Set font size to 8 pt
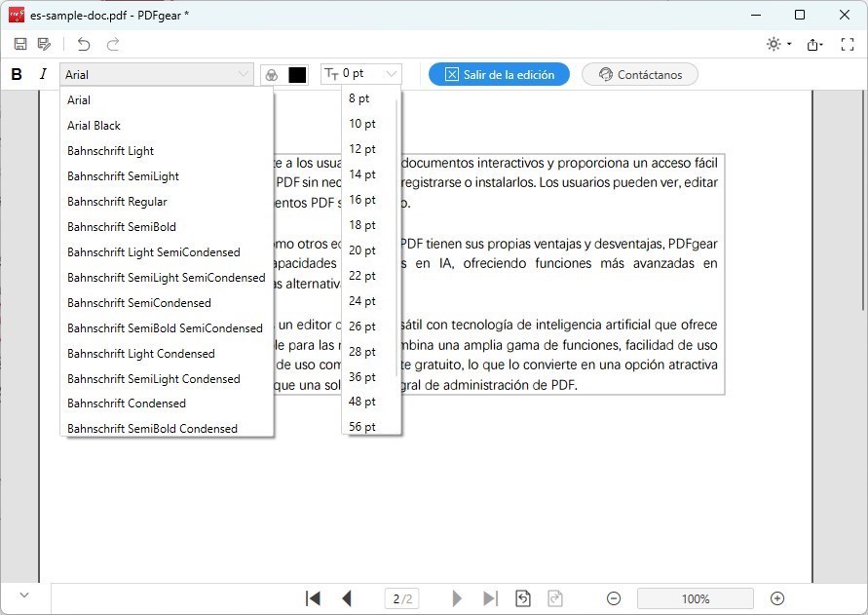 (x=368, y=98)
